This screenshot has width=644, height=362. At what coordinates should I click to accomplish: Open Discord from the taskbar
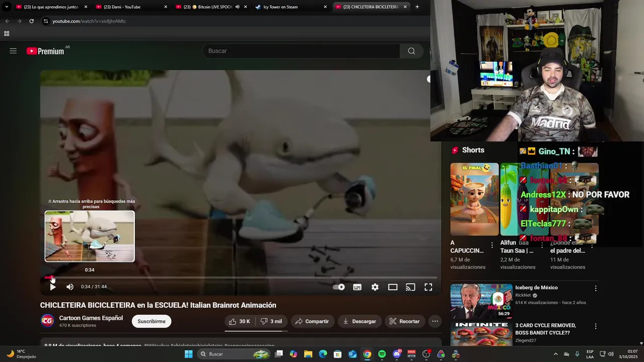pos(397,354)
